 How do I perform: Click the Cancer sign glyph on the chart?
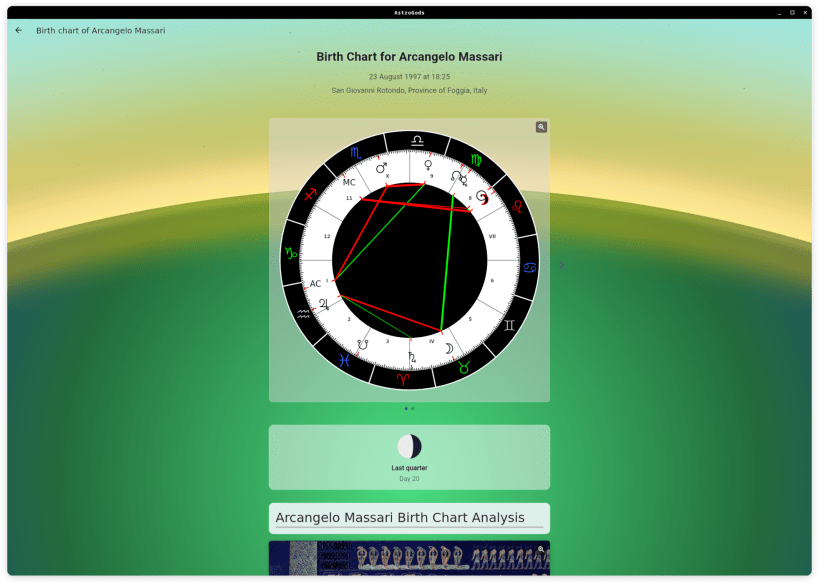[530, 267]
